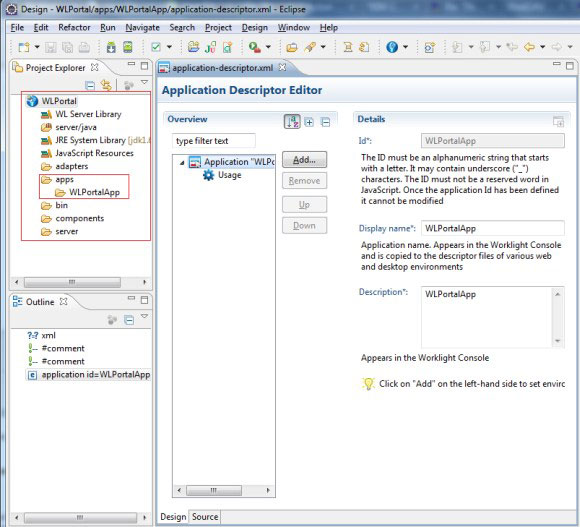Click the blue globe toolbar icon

point(392,47)
